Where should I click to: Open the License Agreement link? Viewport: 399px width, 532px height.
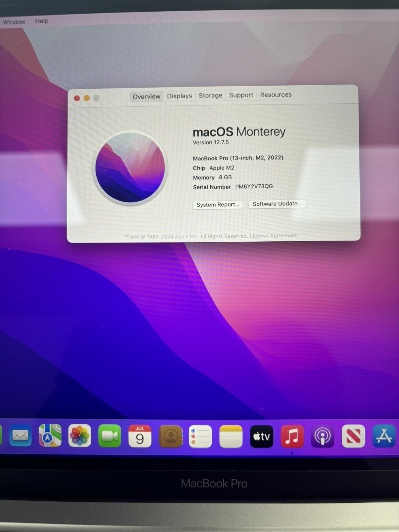click(x=273, y=236)
